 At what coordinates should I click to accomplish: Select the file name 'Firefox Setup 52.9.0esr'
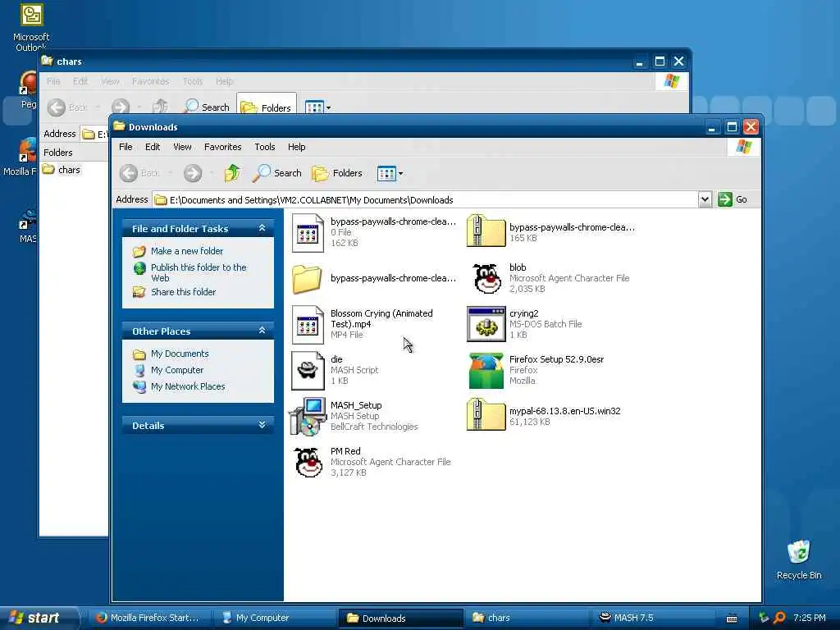pos(556,359)
